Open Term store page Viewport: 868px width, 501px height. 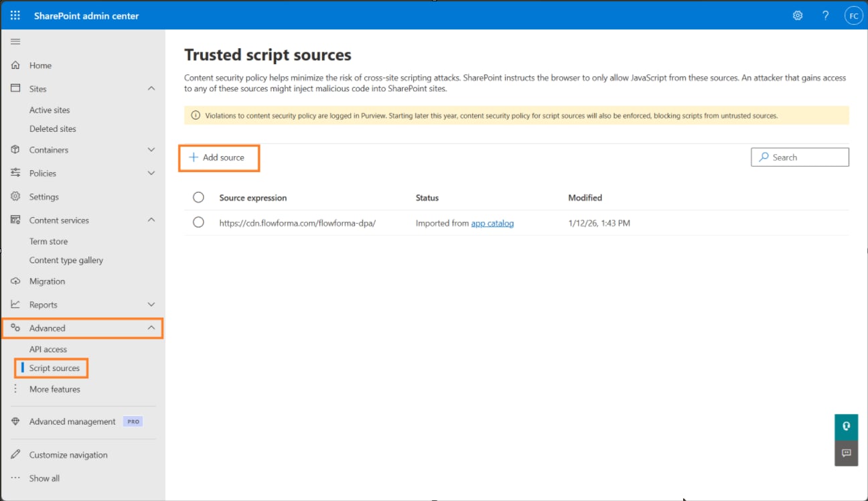pyautogui.click(x=48, y=241)
